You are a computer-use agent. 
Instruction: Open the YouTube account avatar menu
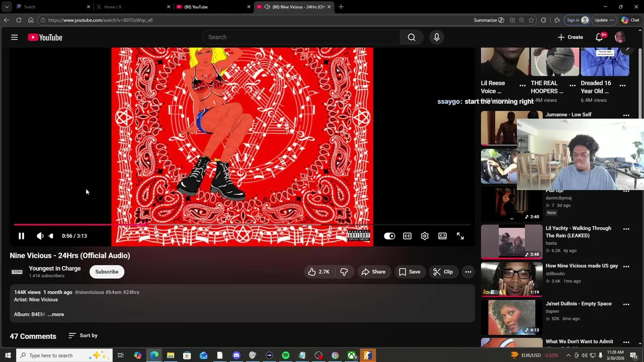pyautogui.click(x=620, y=37)
